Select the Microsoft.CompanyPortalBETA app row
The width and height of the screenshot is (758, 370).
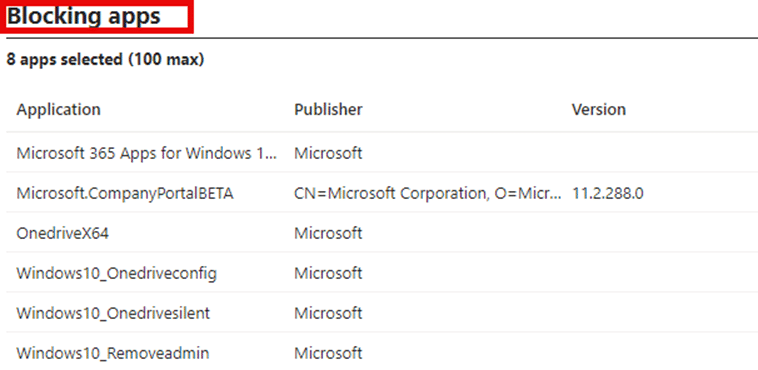click(382, 193)
